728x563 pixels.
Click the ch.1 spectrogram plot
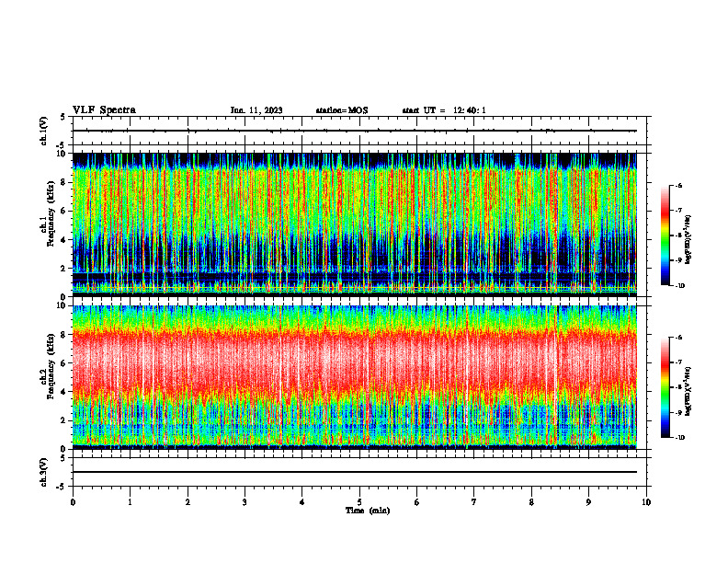pyautogui.click(x=354, y=224)
